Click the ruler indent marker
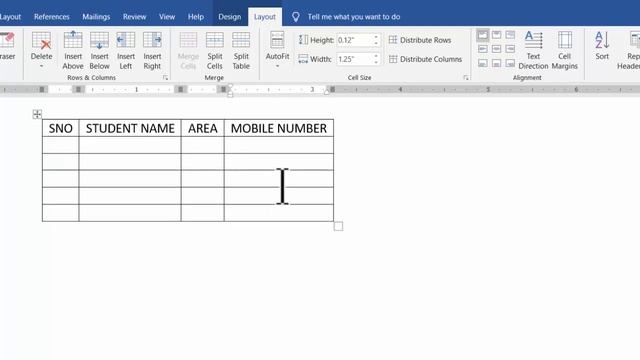The image size is (640, 360). click(230, 90)
